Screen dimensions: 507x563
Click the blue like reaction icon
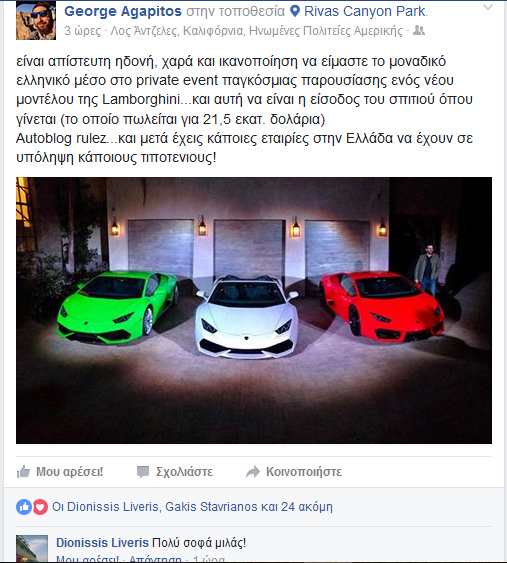[24, 507]
